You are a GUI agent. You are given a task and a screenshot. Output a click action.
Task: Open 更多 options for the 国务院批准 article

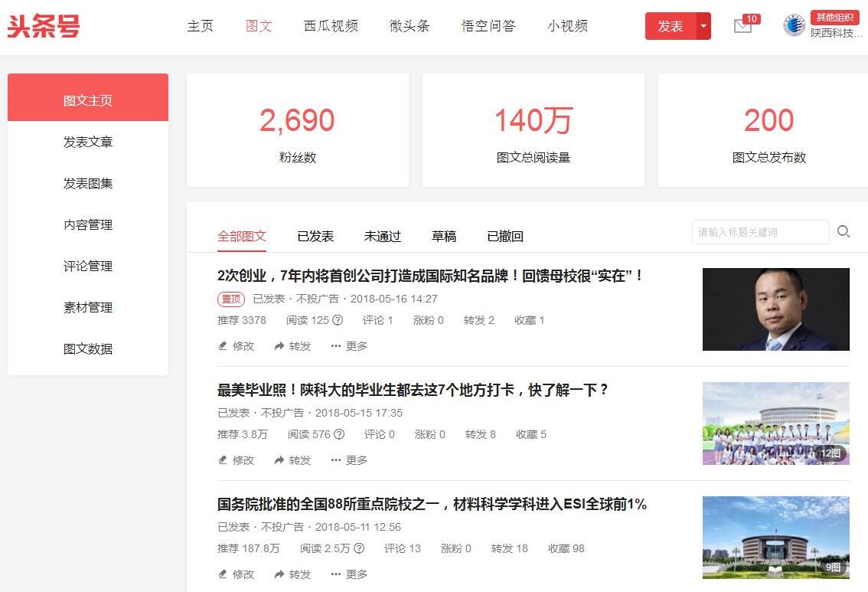(x=349, y=574)
